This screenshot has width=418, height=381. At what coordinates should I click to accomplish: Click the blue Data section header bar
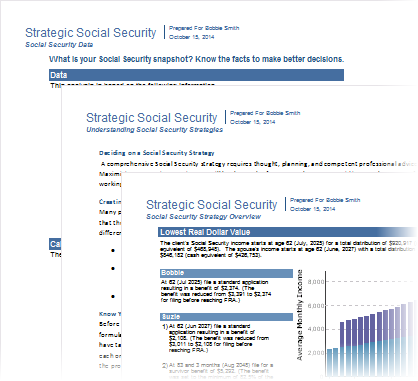tap(196, 75)
